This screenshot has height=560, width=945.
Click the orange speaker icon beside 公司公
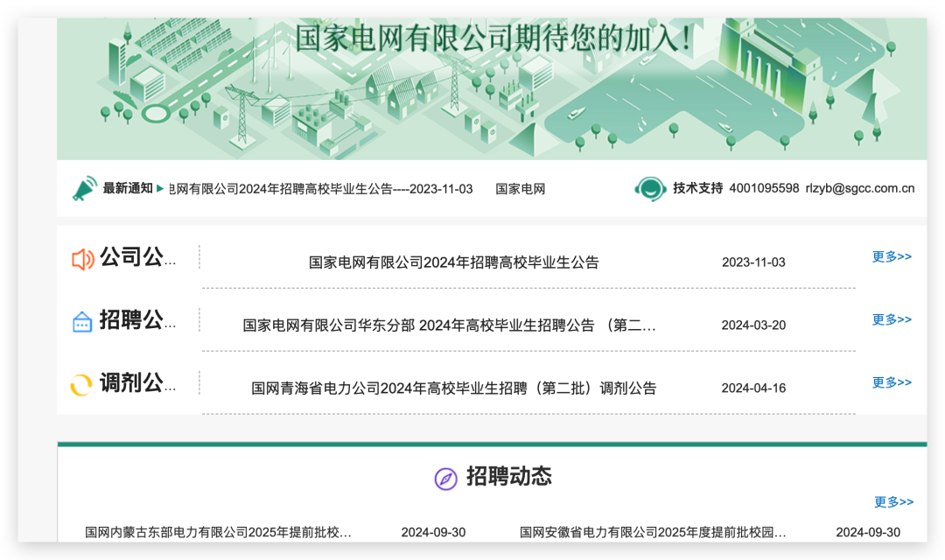pyautogui.click(x=82, y=259)
